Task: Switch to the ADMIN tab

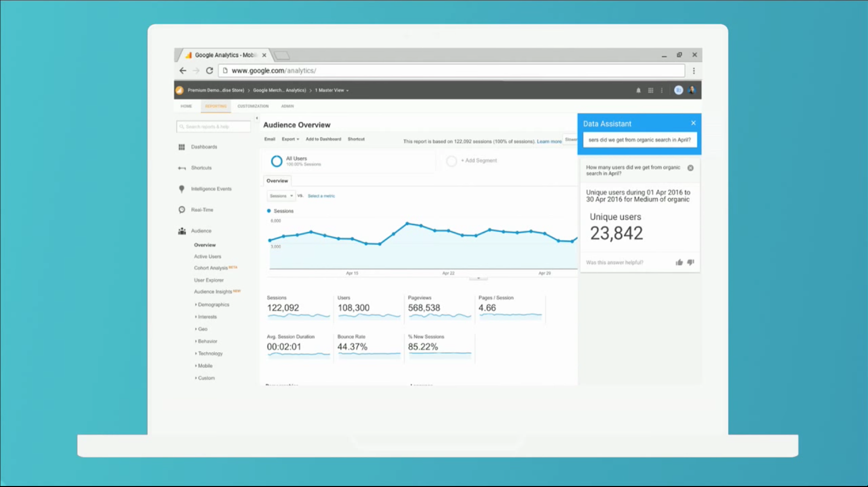Action: tap(287, 106)
